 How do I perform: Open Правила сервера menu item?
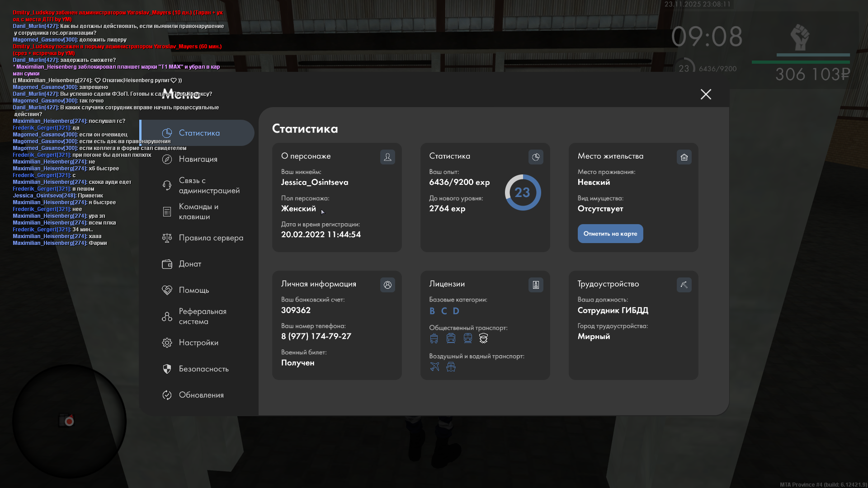(211, 238)
